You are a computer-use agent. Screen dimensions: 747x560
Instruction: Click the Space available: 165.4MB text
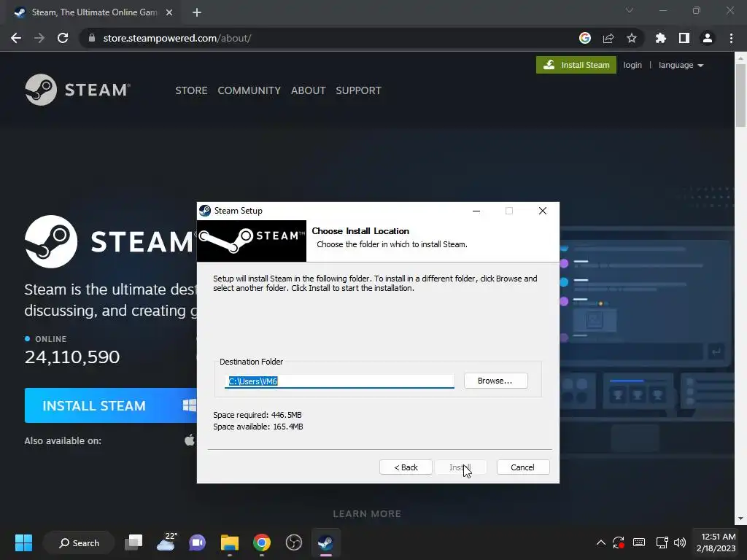[258, 427]
